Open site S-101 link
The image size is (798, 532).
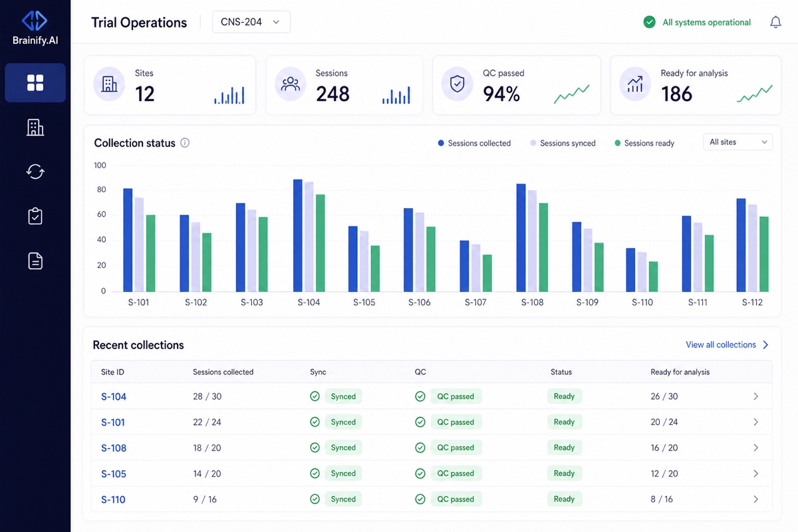[113, 422]
